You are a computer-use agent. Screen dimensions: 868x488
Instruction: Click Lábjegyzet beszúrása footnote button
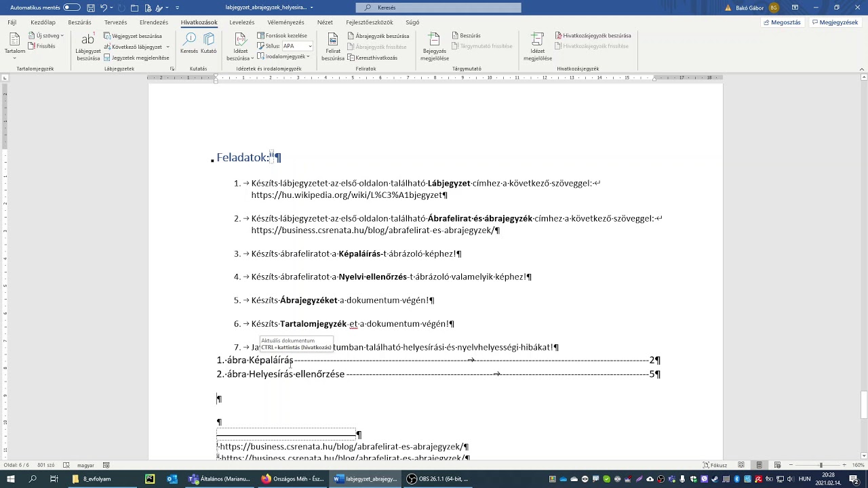click(88, 47)
